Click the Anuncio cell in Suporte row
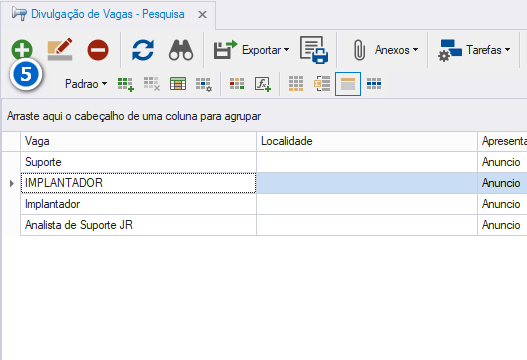The height and width of the screenshot is (360, 527). pyautogui.click(x=502, y=162)
